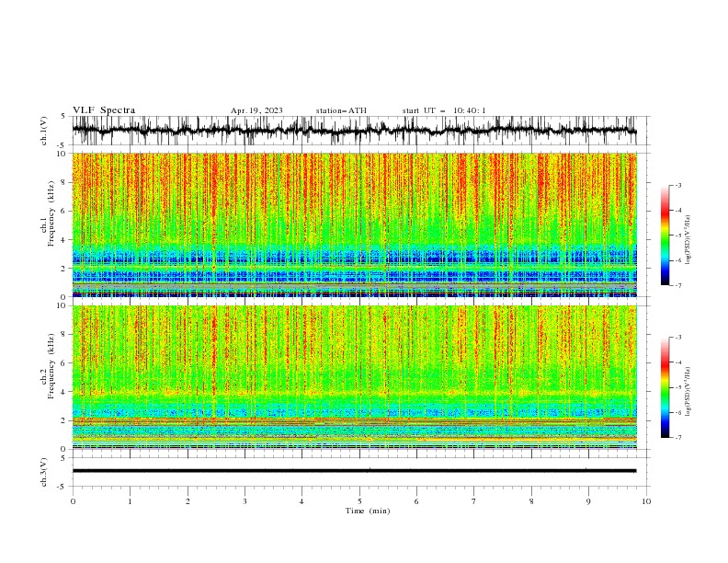Image resolution: width=728 pixels, height=563 pixels.
Task: Click the 'ch.1(V)' waveform axis label
Action: 44,131
